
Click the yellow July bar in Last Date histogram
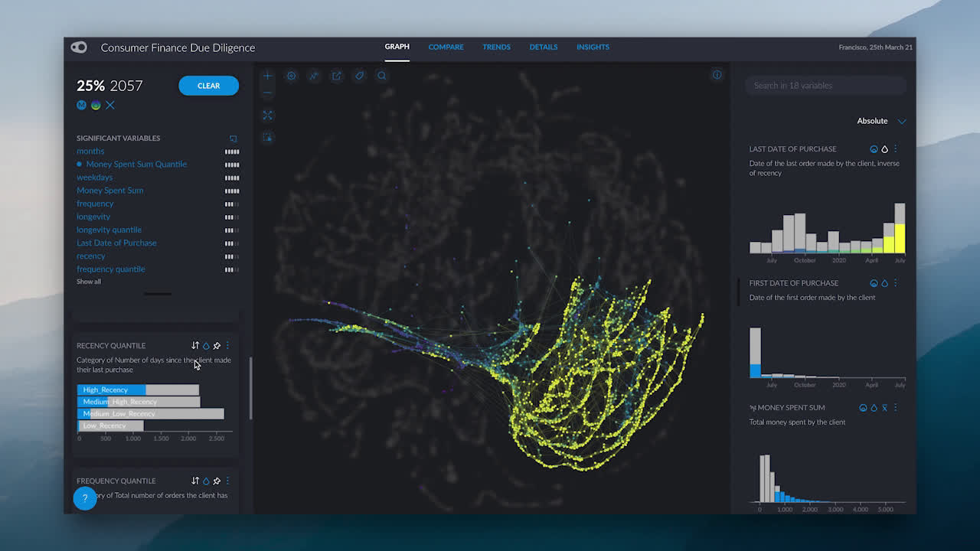[900, 238]
